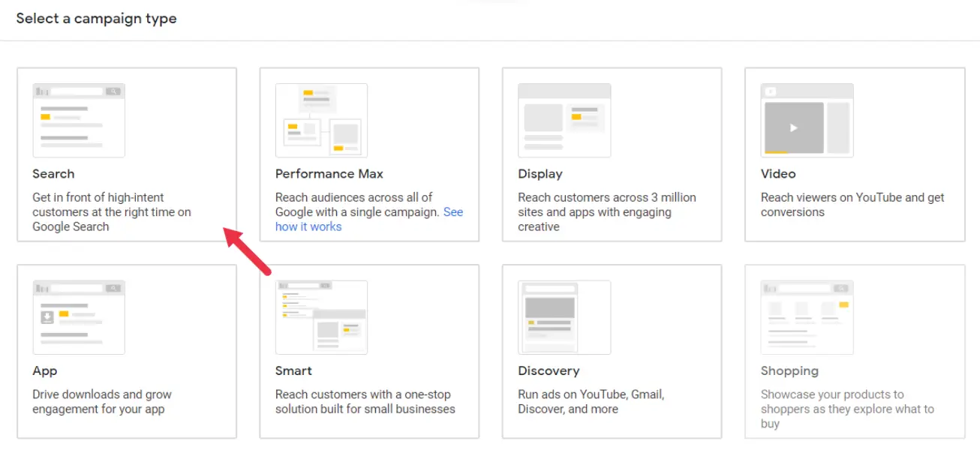980x456 pixels.
Task: Select the Search campaign type title
Action: (x=53, y=174)
